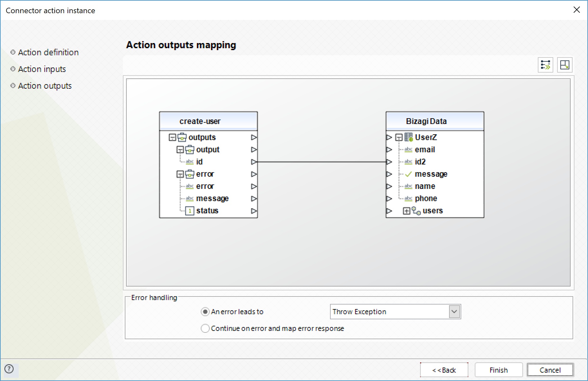The image size is (588, 381).
Task: Select the 'users' collection row
Action: (x=433, y=211)
